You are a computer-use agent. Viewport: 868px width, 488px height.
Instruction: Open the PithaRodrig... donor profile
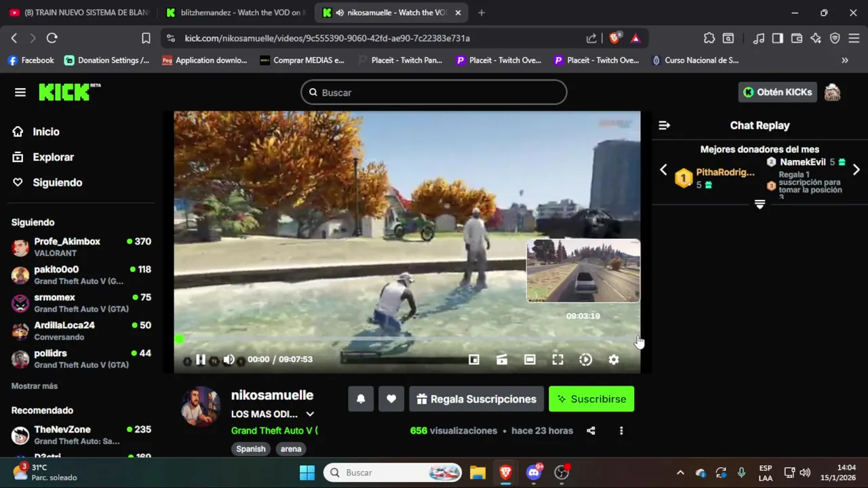point(725,172)
